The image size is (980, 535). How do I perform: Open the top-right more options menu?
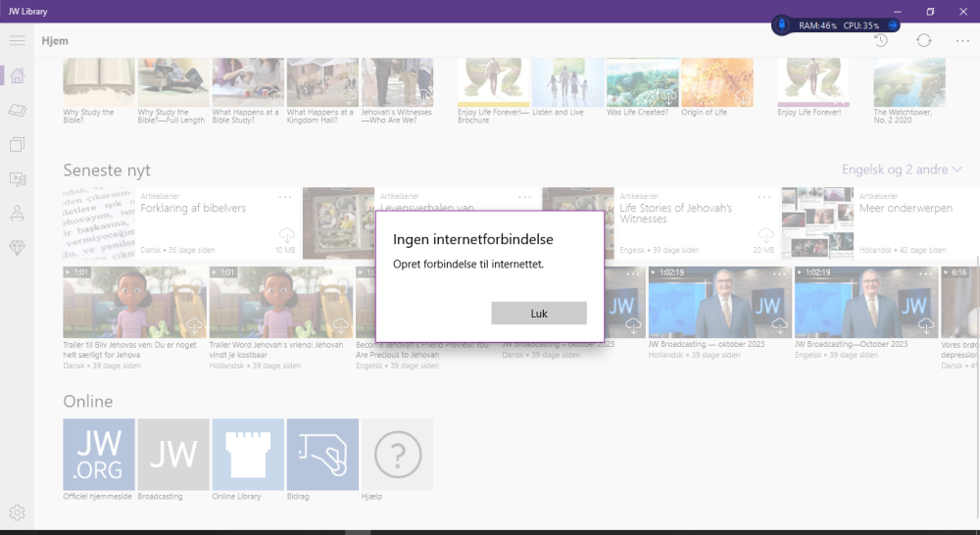point(962,40)
